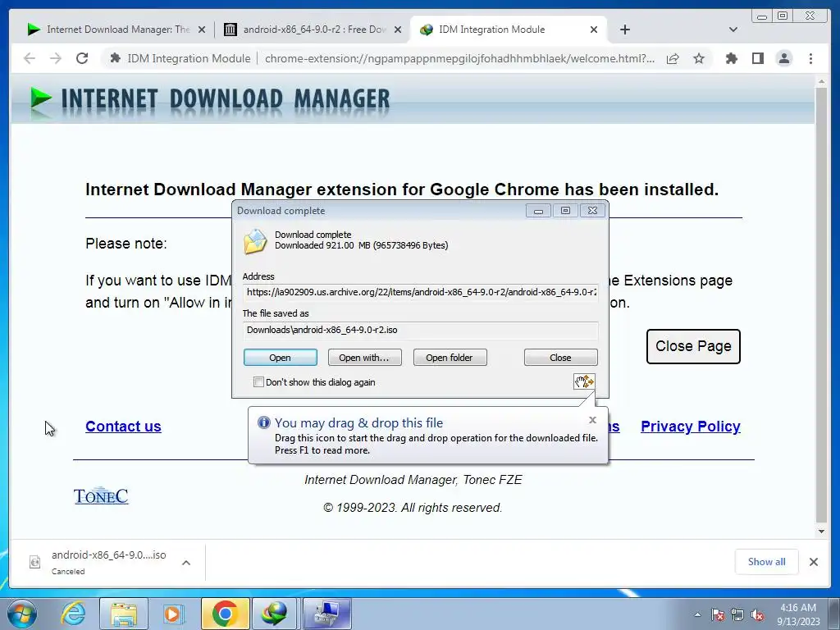Viewport: 840px width, 630px height.
Task: Click the IDM Integration Module extension chip
Action: pyautogui.click(x=180, y=58)
